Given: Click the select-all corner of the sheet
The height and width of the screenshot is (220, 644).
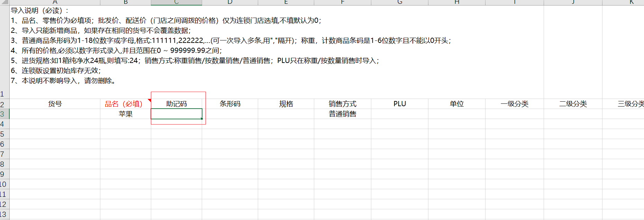Looking at the screenshot, I should [4, 2].
